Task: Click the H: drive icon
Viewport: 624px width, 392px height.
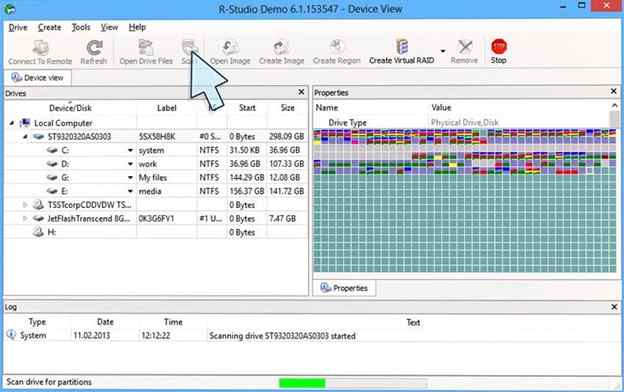Action: point(38,232)
